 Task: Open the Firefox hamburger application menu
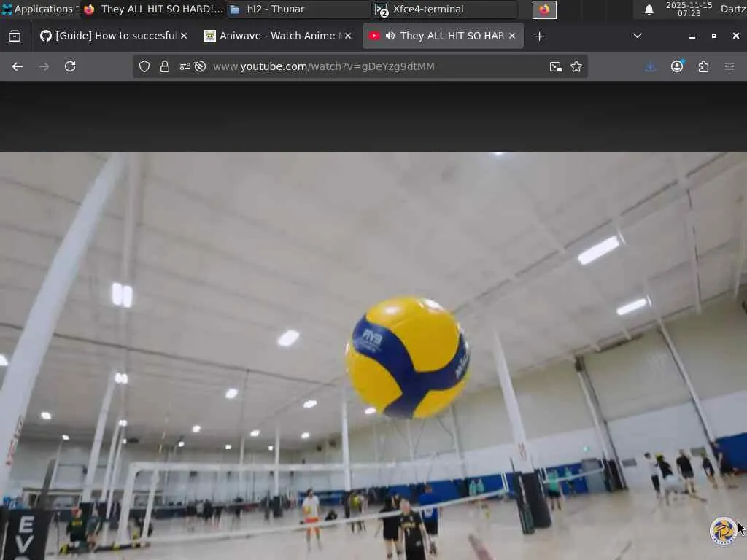pyautogui.click(x=729, y=66)
